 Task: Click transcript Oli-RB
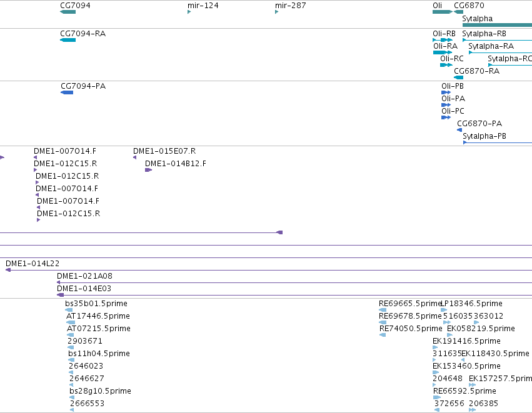[443, 40]
